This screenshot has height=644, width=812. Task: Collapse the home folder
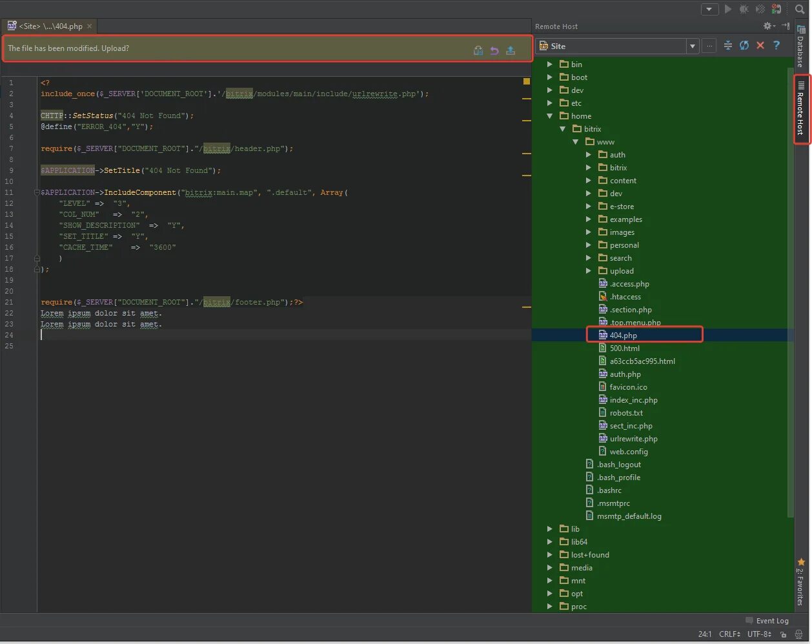[x=550, y=116]
